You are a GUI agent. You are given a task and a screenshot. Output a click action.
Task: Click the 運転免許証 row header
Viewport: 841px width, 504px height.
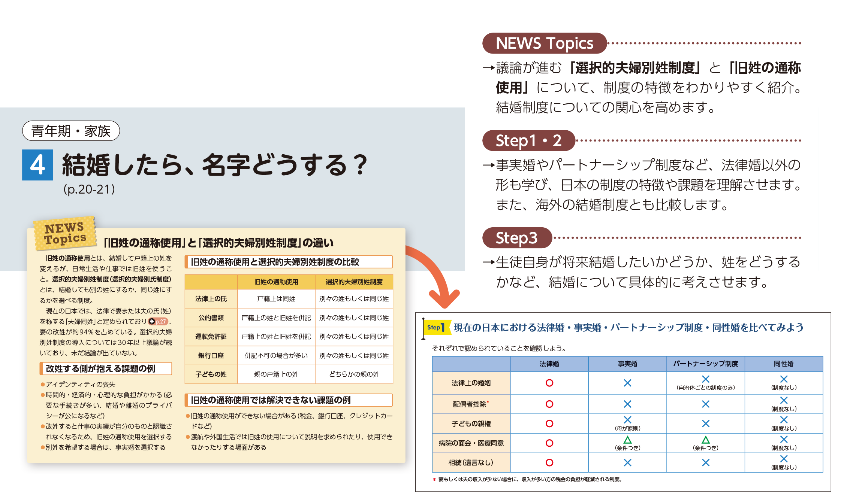[x=211, y=337]
